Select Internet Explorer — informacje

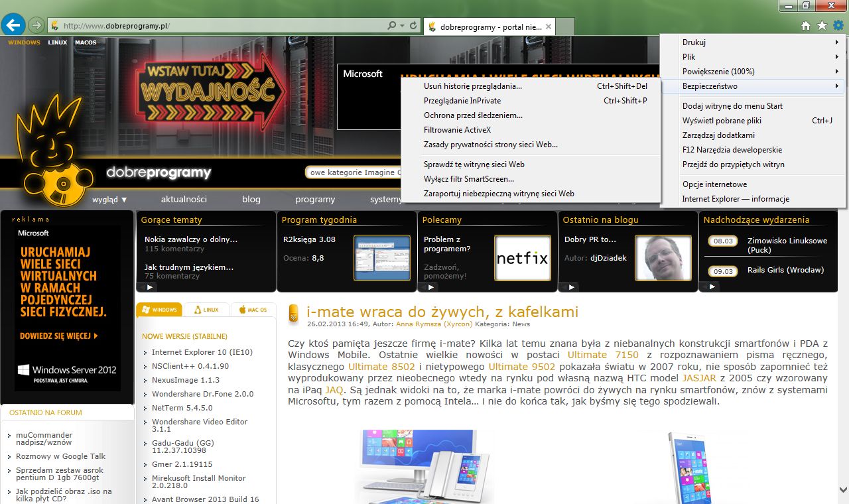point(753,199)
